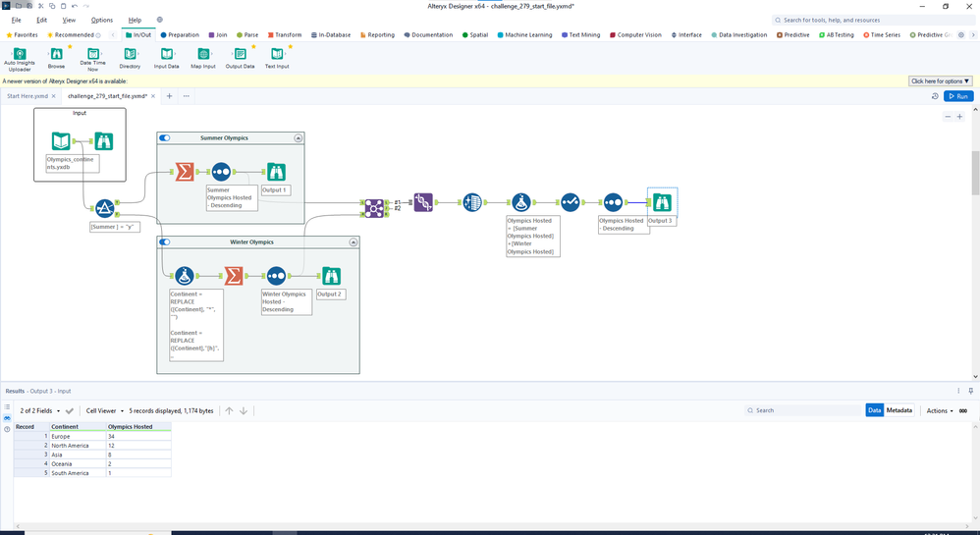Show Data view in Results pane
Screen dimensions: 980x535
874,410
